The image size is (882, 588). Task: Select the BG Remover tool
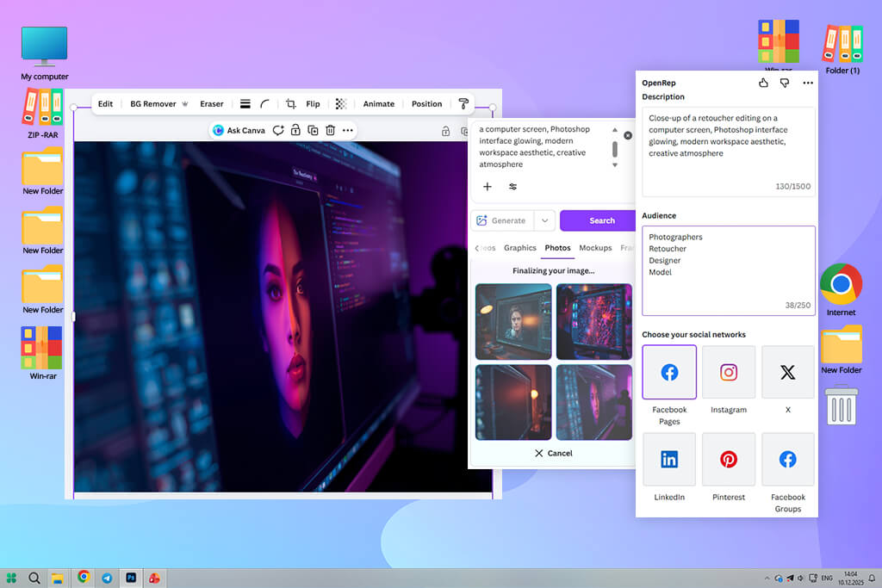(158, 104)
